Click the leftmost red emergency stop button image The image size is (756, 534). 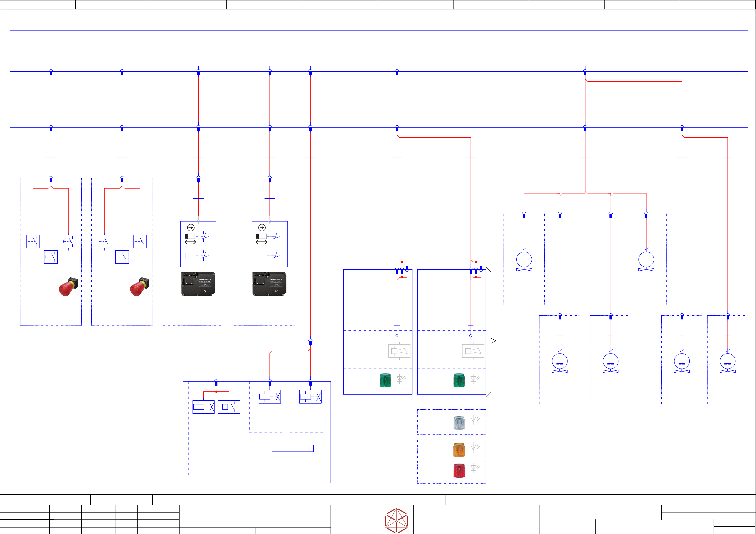tap(68, 287)
